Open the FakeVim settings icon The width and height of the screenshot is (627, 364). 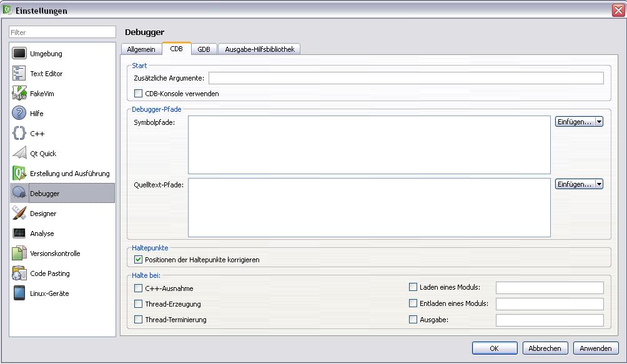[x=19, y=93]
